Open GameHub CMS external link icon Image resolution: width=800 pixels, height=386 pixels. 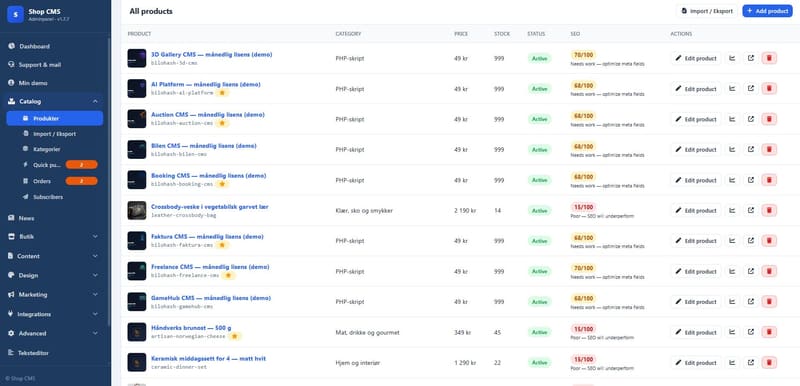coord(751,301)
